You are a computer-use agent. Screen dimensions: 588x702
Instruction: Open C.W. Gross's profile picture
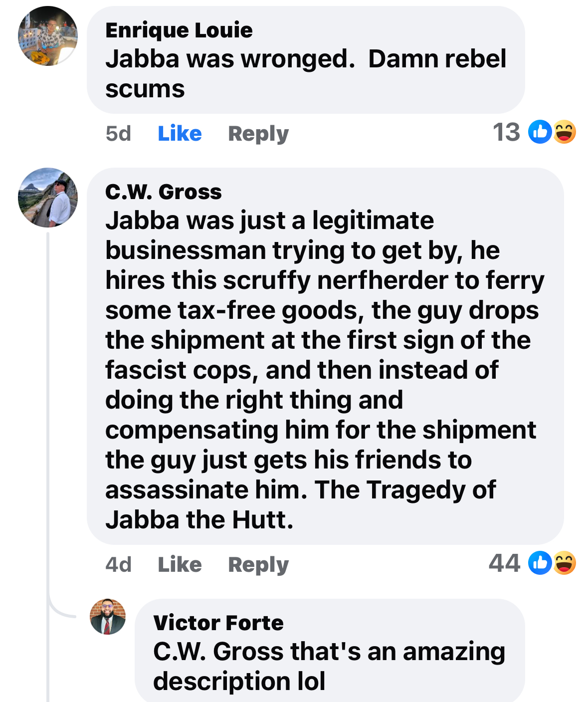click(48, 198)
